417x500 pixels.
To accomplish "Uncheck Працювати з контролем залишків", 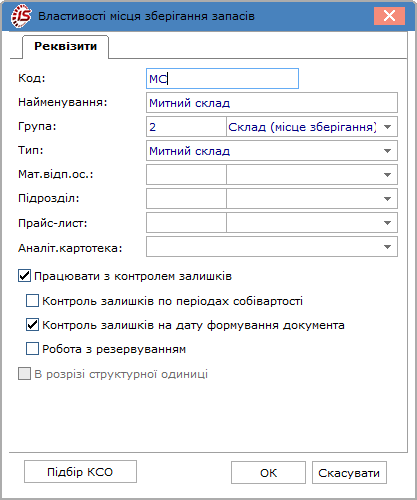I will pos(24,276).
